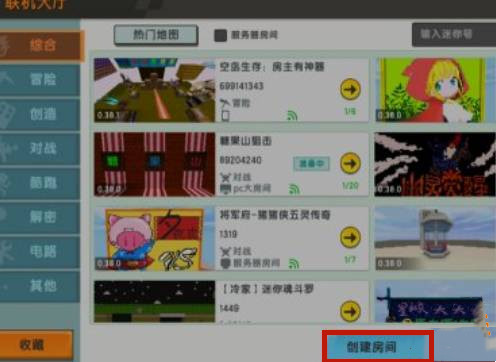The image size is (496, 362).
Task: Click the player count 1/7
Action: point(350,260)
